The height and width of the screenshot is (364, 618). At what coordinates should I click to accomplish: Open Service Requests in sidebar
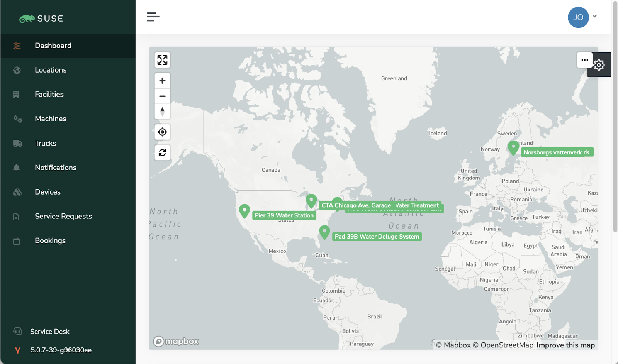click(63, 216)
